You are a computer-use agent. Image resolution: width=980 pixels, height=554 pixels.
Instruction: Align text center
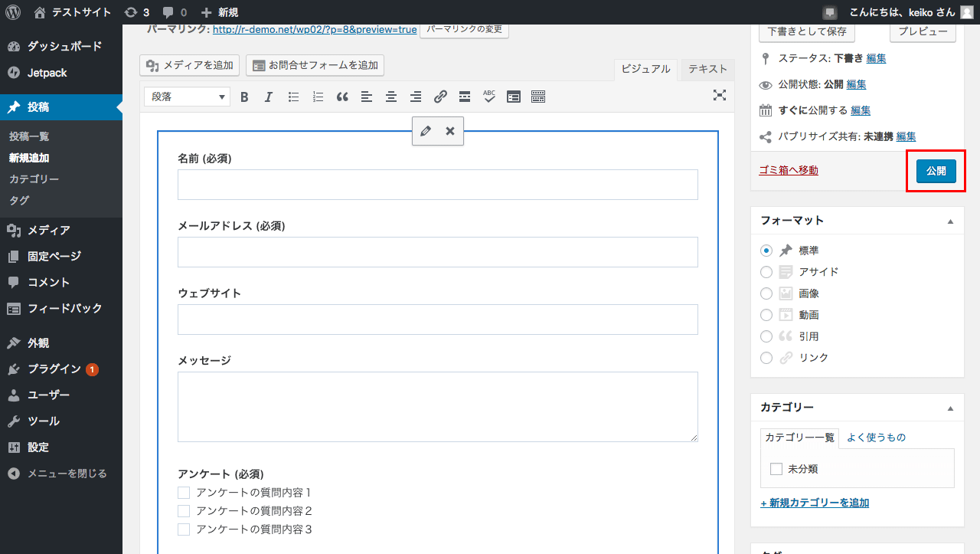[391, 97]
